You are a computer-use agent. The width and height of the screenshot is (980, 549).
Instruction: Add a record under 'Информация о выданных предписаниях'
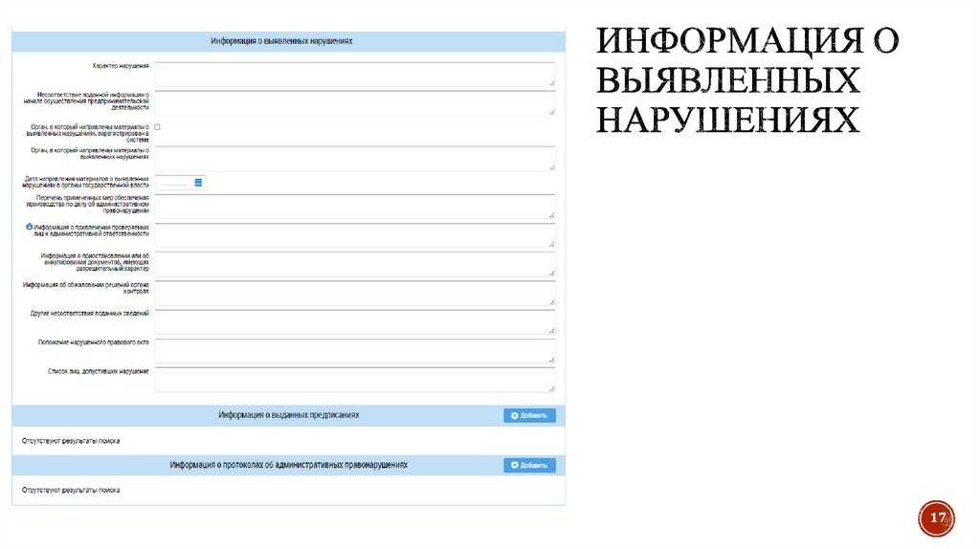pyautogui.click(x=529, y=415)
